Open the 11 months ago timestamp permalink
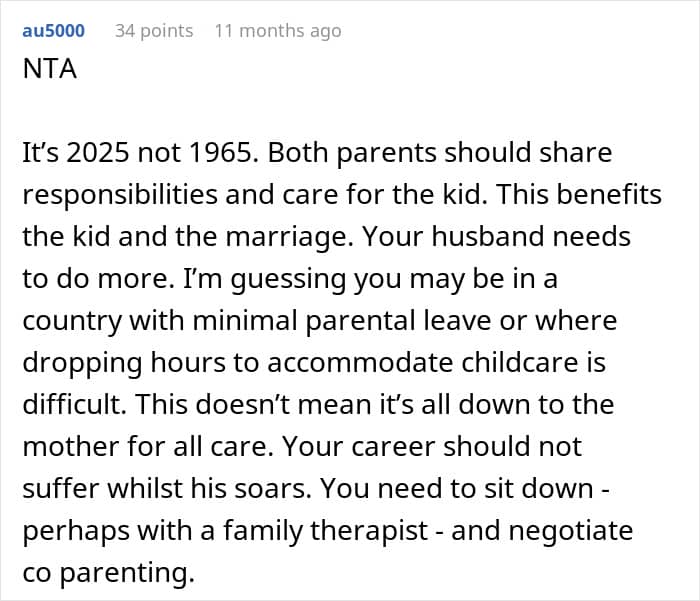This screenshot has width=700, height=601. click(277, 31)
